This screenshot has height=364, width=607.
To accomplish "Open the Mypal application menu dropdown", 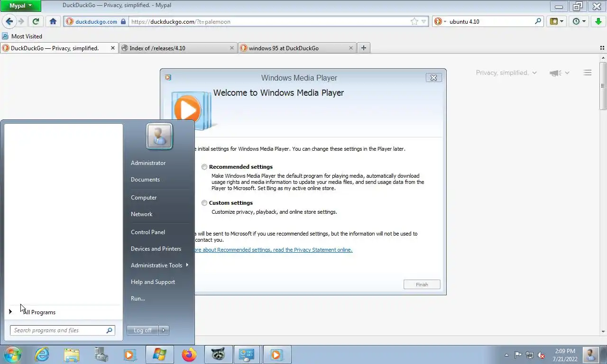I will coord(20,6).
